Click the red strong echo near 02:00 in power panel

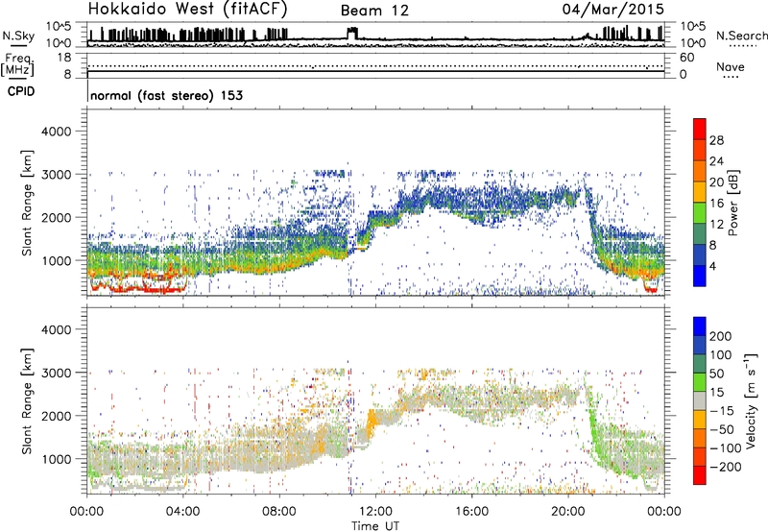(x=137, y=289)
